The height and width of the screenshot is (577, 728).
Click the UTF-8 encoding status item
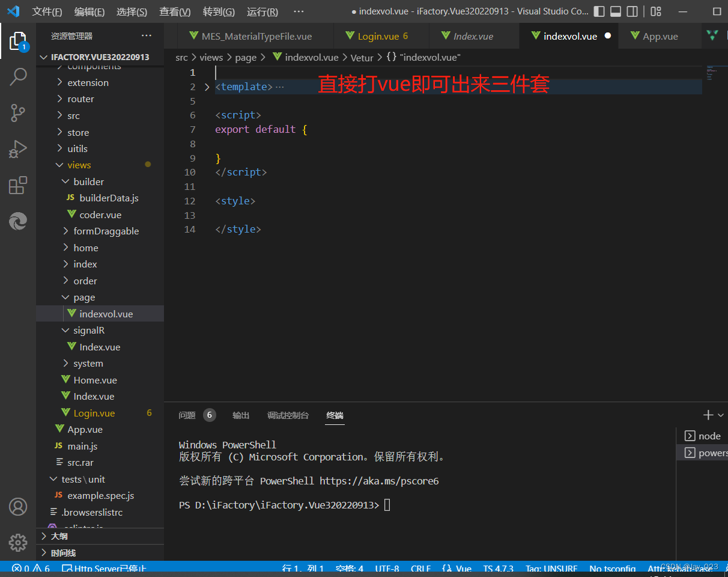(387, 569)
